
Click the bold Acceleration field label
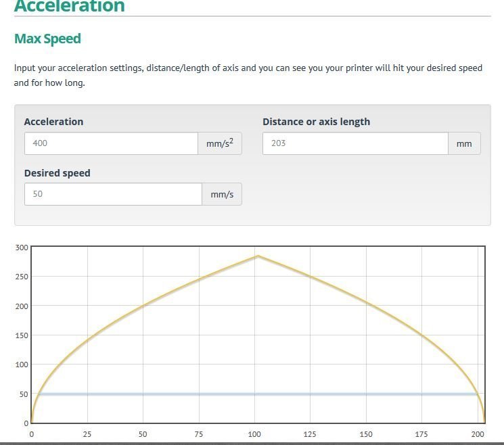pyautogui.click(x=53, y=122)
